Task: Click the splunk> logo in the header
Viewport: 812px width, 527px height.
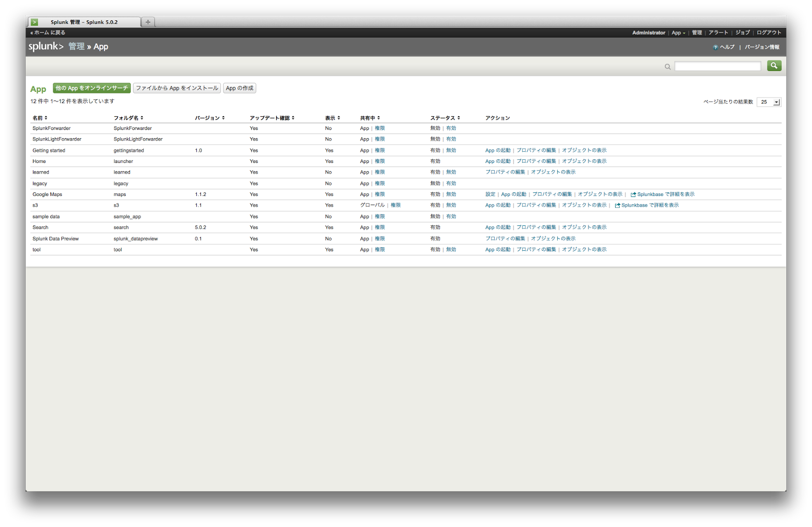Action: (46, 46)
